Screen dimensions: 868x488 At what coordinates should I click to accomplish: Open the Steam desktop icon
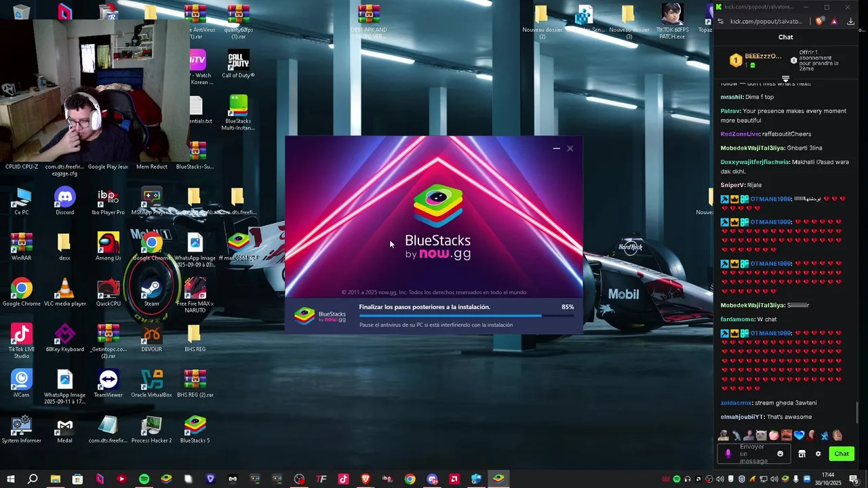(151, 293)
